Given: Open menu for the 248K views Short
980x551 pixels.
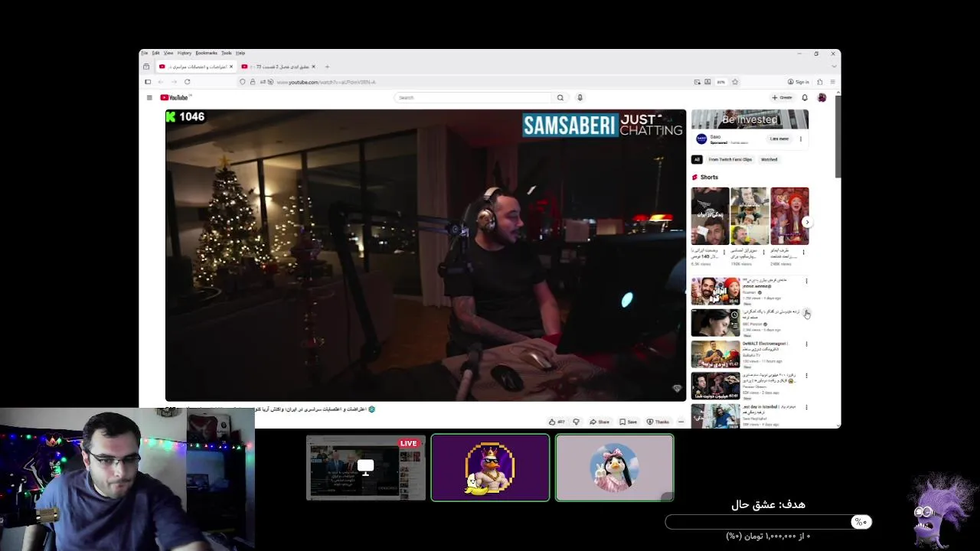Looking at the screenshot, I should click(803, 252).
